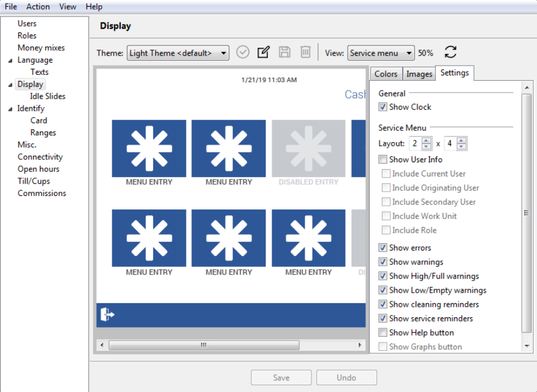The image size is (537, 392).
Task: Click the exit icon in preview footer
Action: 107,315
